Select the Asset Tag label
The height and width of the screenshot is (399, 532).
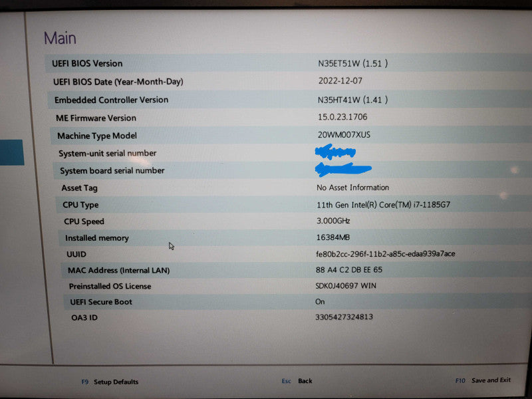(x=79, y=188)
